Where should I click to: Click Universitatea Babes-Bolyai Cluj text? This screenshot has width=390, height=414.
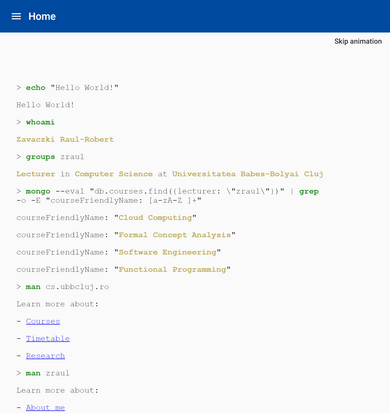248,174
